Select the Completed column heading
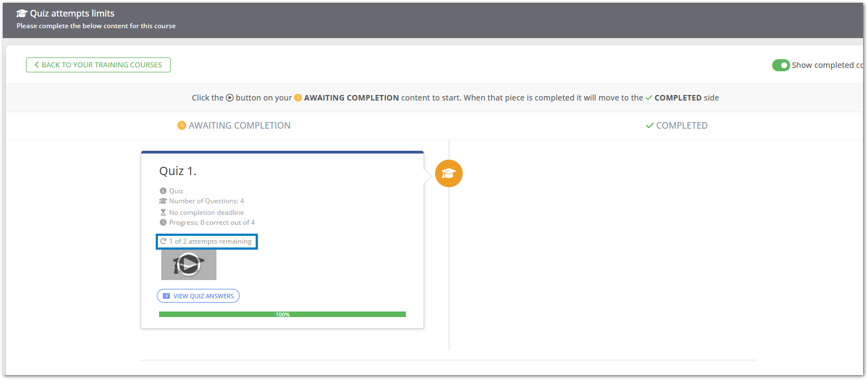This screenshot has height=380, width=868. click(x=677, y=125)
